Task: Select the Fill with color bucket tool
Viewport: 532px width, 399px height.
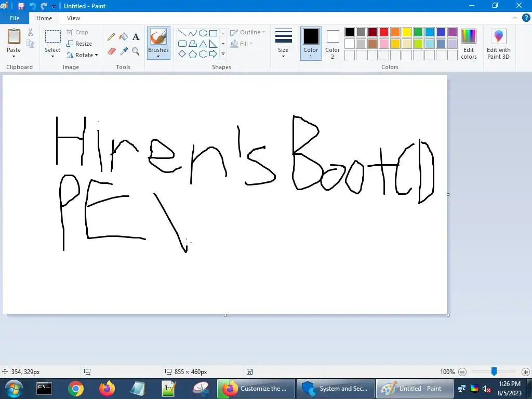Action: [124, 36]
